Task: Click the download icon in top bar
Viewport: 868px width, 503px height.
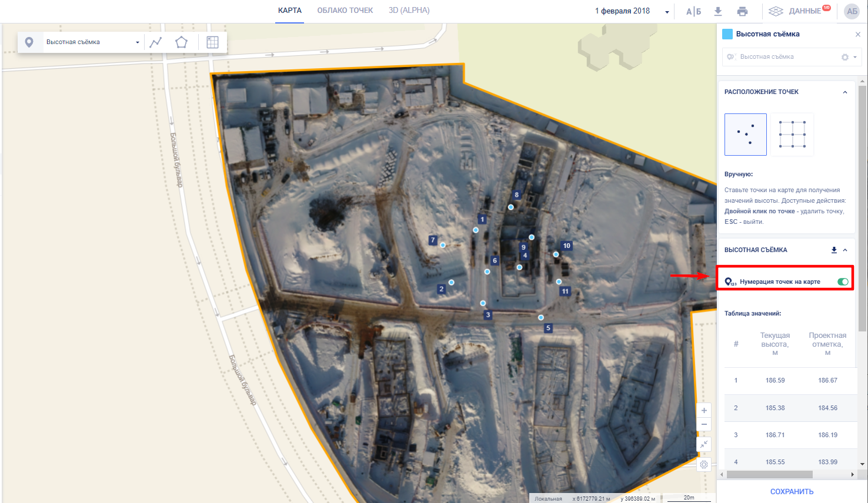Action: pos(718,11)
